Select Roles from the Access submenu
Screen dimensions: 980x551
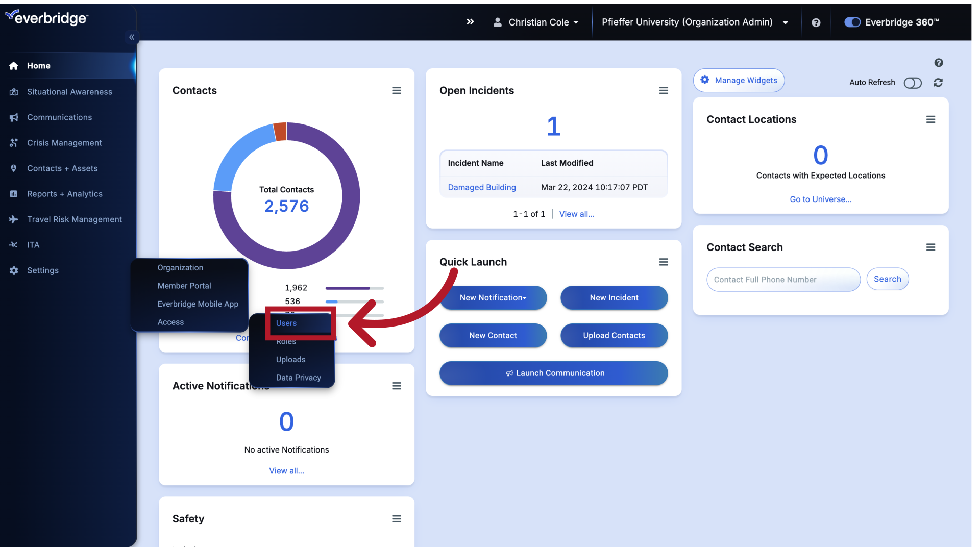285,341
